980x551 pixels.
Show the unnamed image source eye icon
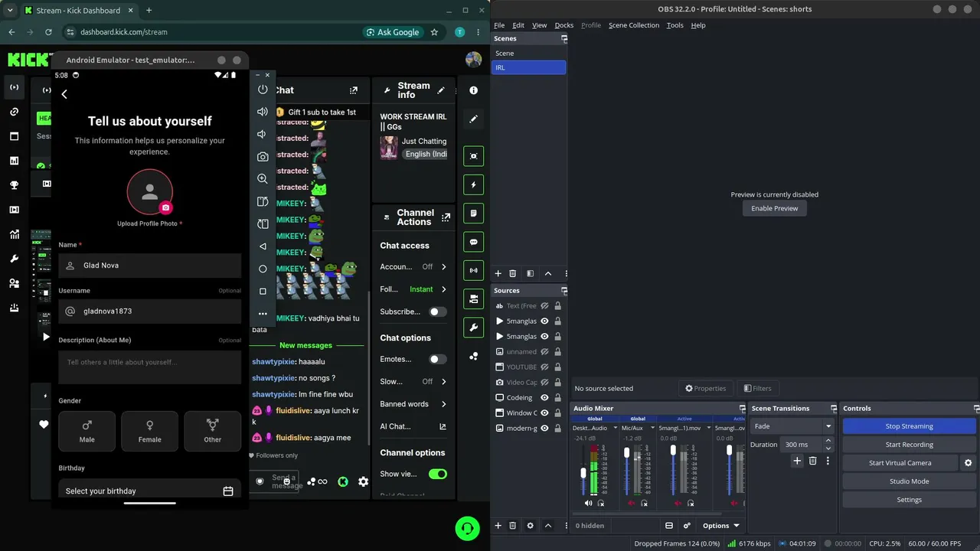(x=544, y=352)
